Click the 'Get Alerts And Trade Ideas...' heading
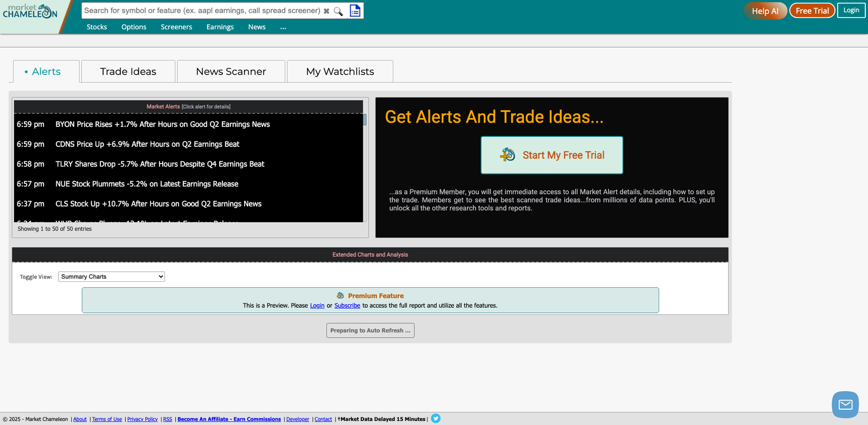 (494, 117)
